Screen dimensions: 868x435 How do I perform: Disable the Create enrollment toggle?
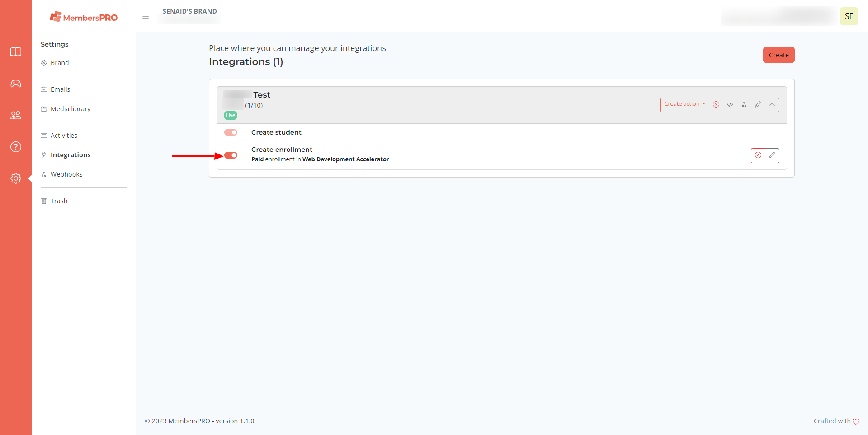click(231, 155)
